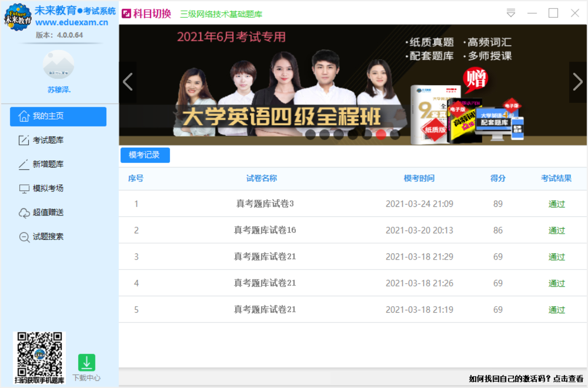Click 科目切换 to change subject
The image size is (588, 388).
click(x=152, y=14)
